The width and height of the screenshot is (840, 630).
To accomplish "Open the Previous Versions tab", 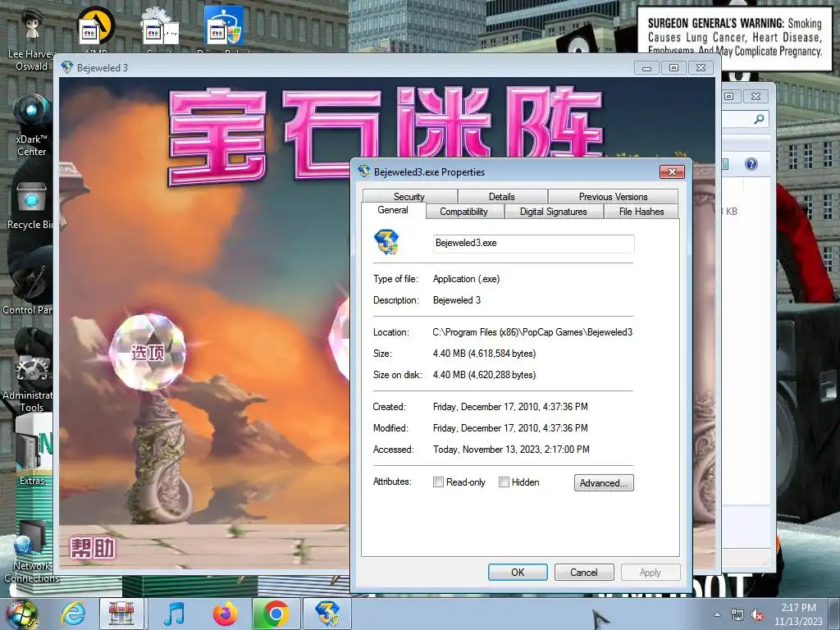I will tap(613, 197).
